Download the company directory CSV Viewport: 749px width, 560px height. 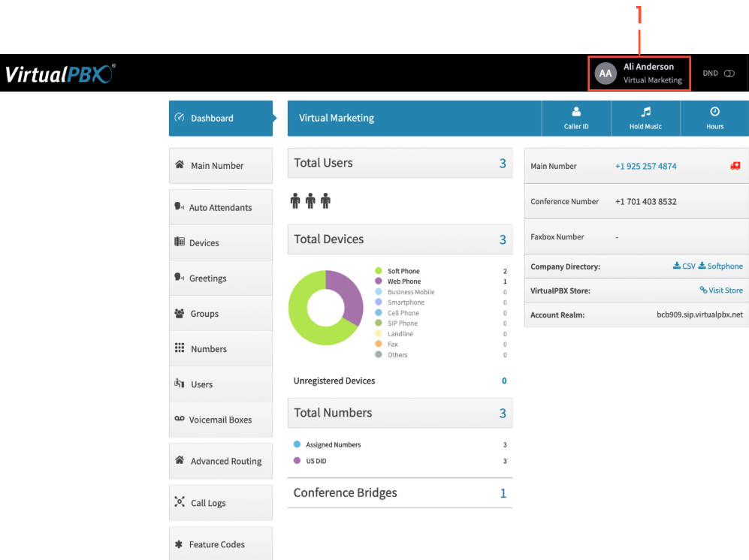coord(684,266)
